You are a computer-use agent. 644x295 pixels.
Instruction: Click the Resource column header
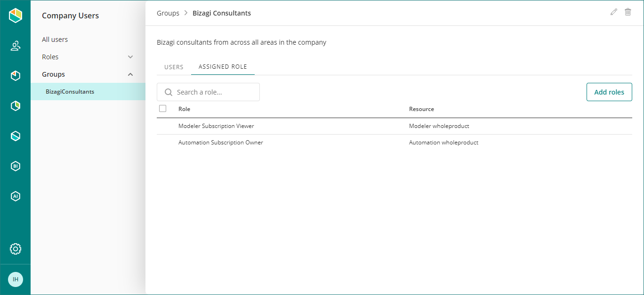tap(421, 109)
